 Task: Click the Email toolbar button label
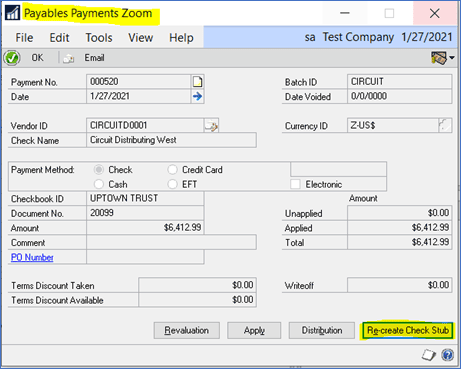pyautogui.click(x=94, y=58)
